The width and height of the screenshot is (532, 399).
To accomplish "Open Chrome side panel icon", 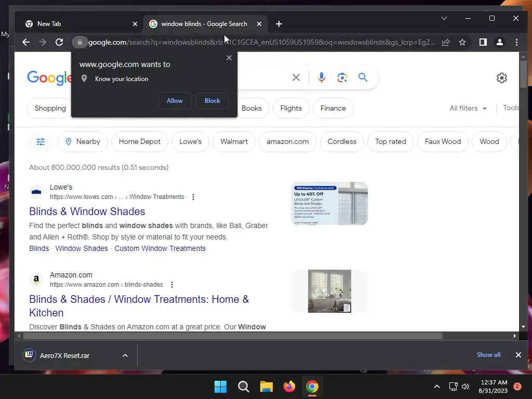I will point(483,42).
